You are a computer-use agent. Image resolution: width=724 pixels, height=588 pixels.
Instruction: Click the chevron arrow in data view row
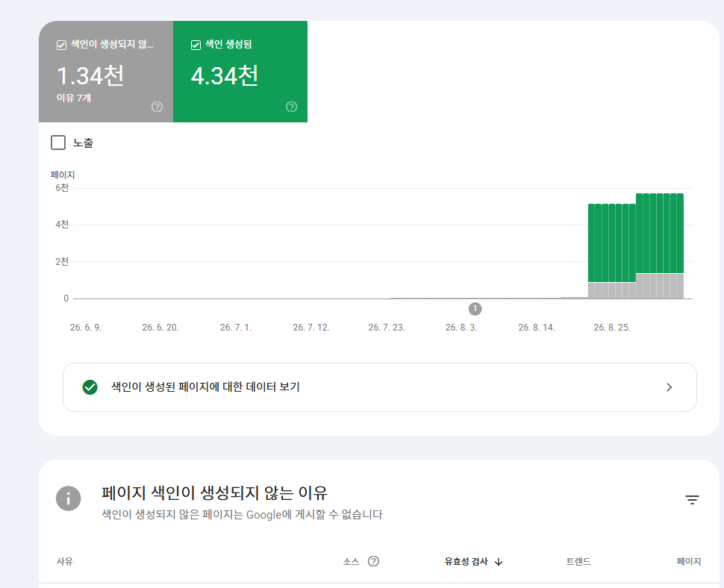click(x=669, y=387)
